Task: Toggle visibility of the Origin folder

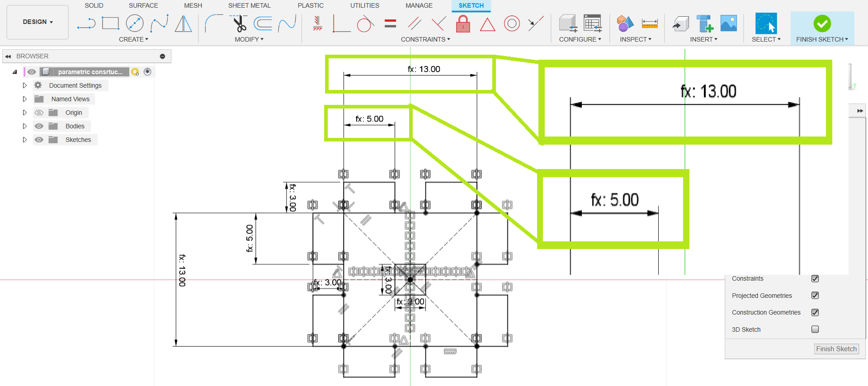Action: (x=39, y=113)
